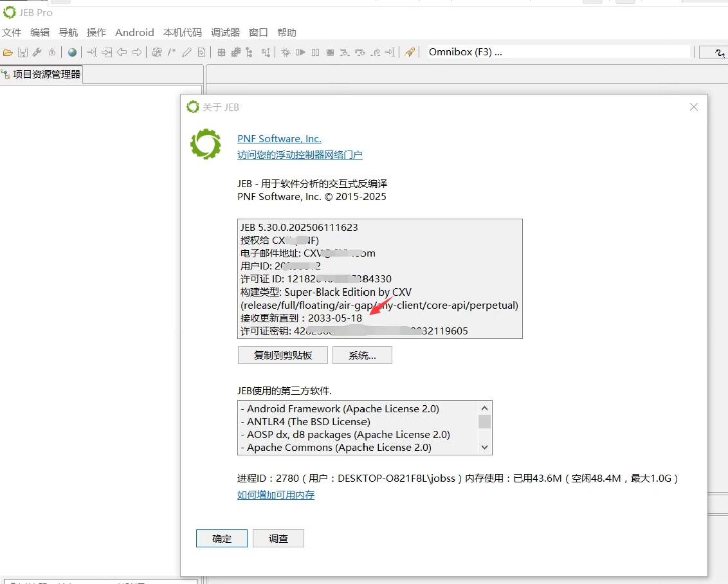
Task: Click the 进程ID：2780 memory info text
Action: coord(457,478)
